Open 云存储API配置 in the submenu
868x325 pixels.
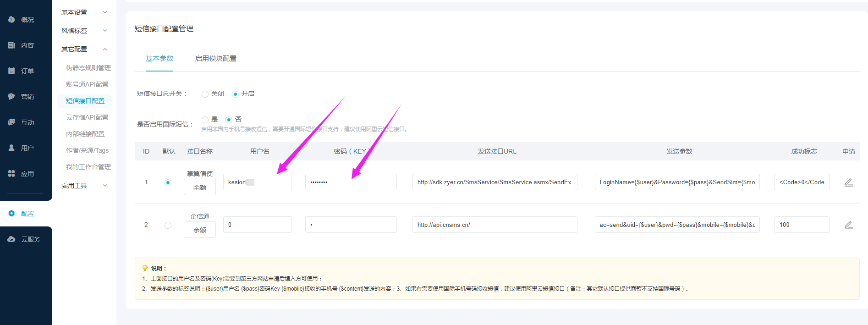[87, 117]
